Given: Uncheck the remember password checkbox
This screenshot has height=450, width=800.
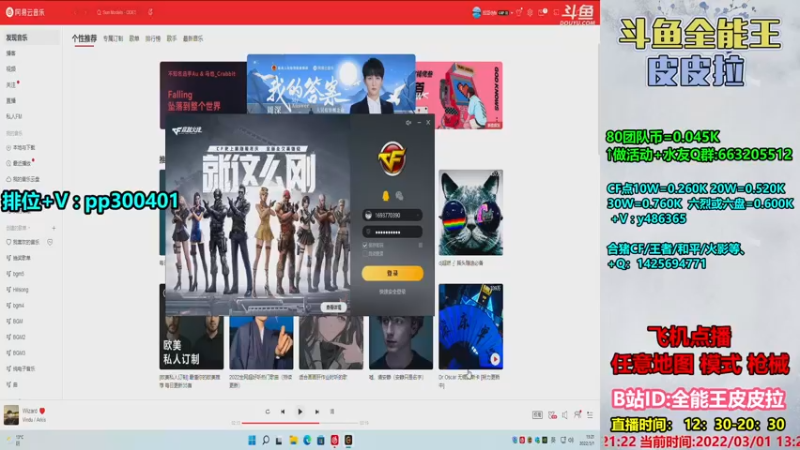Looking at the screenshot, I should [365, 245].
